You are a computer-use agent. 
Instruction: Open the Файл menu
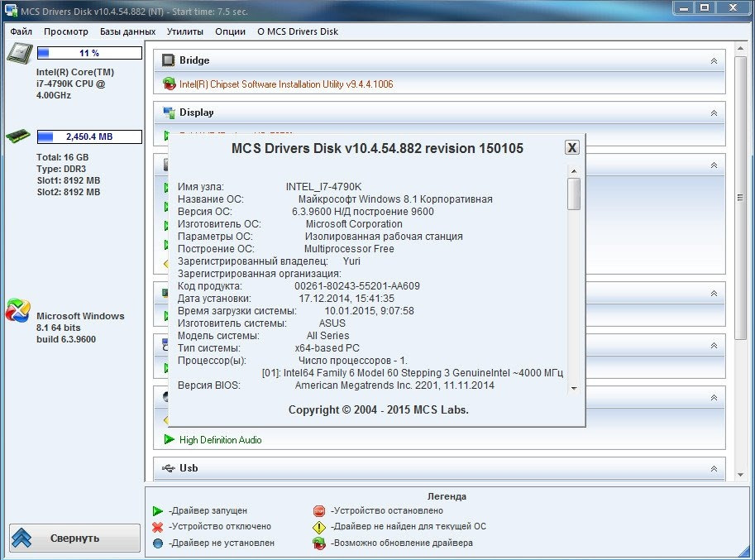22,31
